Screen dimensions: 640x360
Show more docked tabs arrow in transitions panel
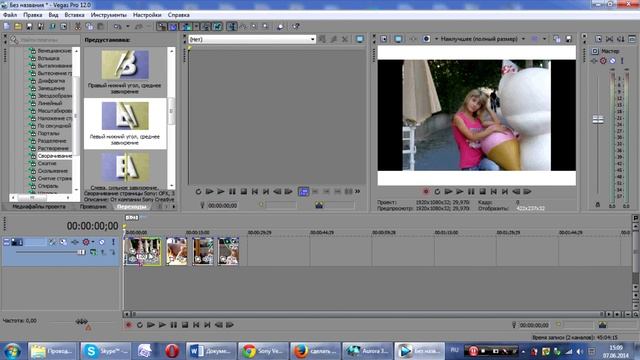pyautogui.click(x=174, y=207)
